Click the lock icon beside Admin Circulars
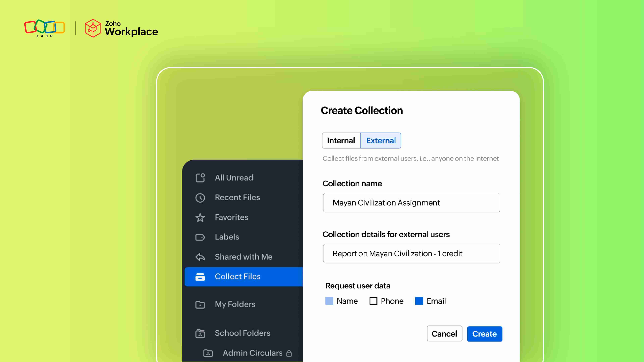The image size is (644, 362). point(289,353)
